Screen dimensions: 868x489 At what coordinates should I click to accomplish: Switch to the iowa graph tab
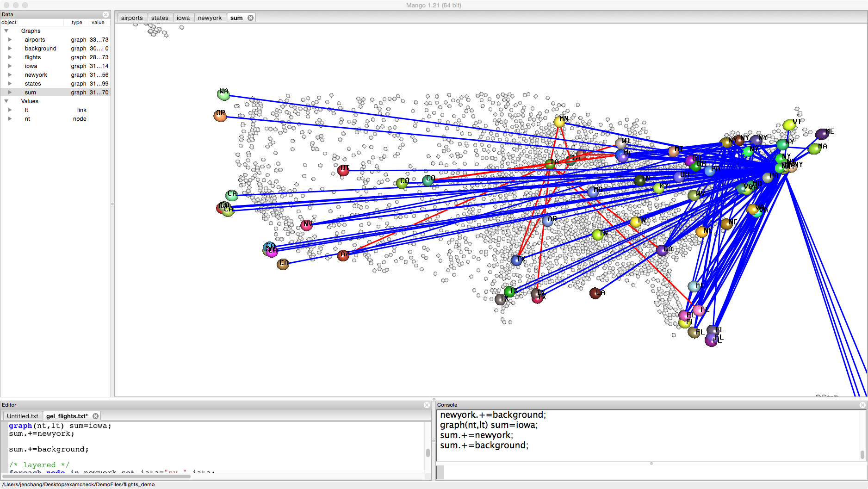(x=183, y=18)
